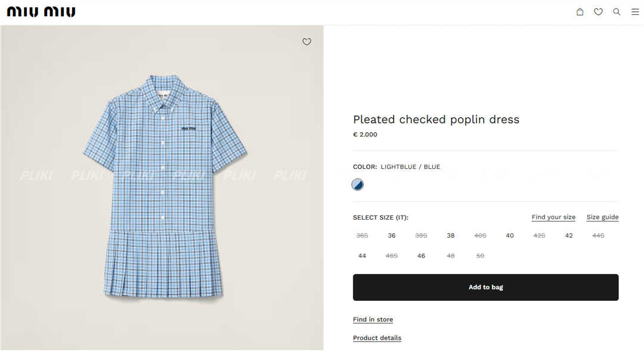Click the unavailable size 36S option
The height and width of the screenshot is (351, 644).
point(362,236)
